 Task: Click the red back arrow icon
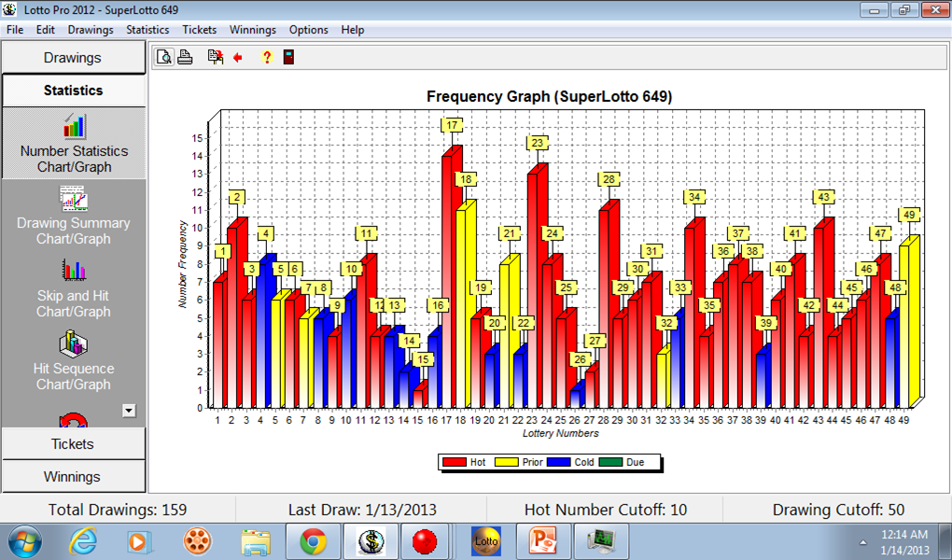[x=238, y=58]
